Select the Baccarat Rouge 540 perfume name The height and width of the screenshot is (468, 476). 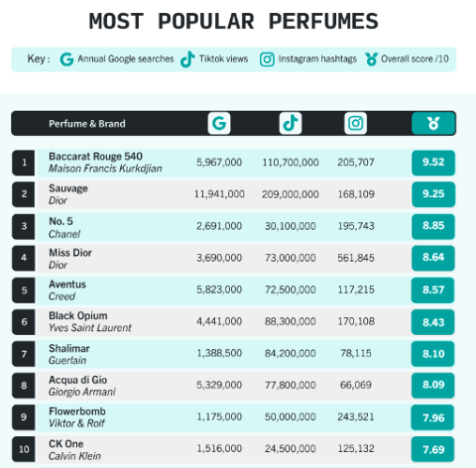point(96,157)
